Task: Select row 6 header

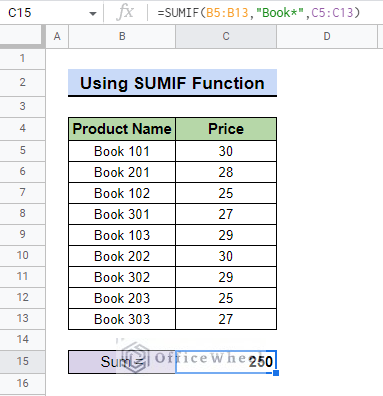Action: (22, 172)
